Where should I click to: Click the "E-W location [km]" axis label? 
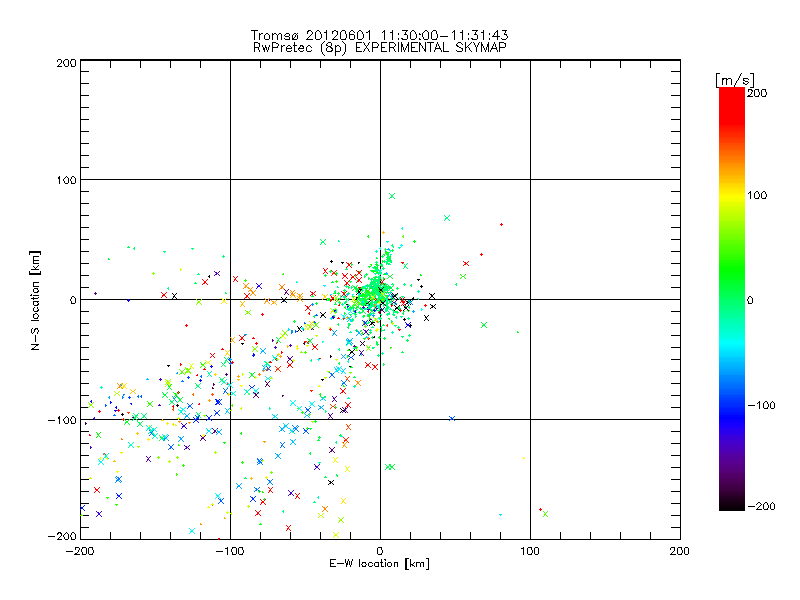[x=379, y=564]
